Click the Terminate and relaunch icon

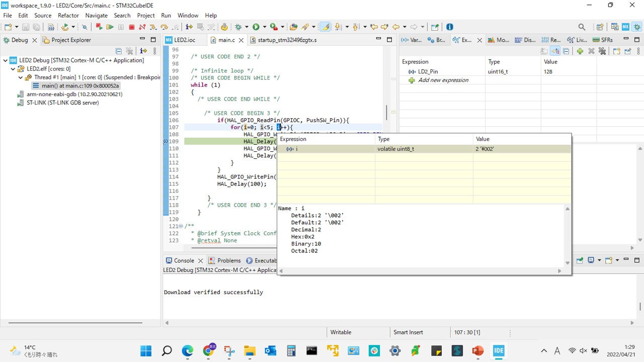click(99, 27)
